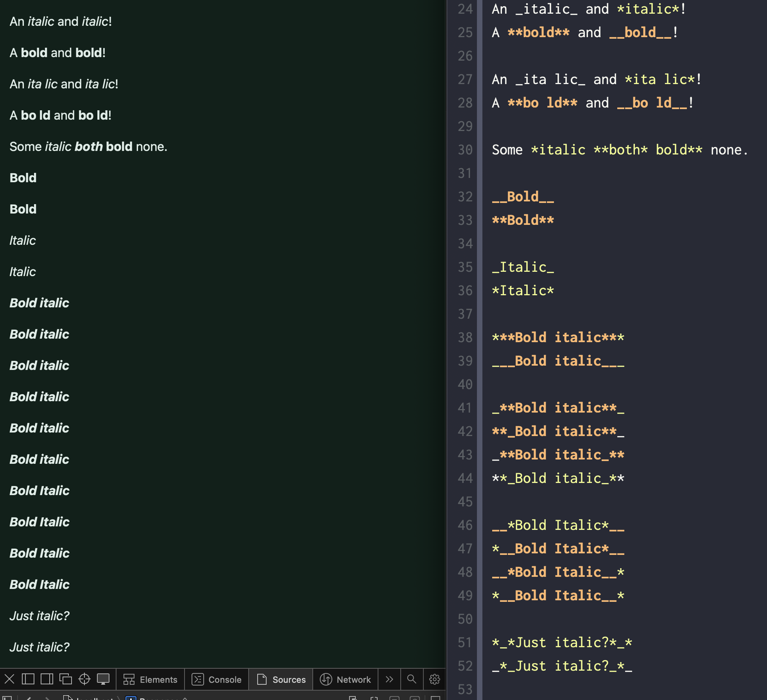Click editor line number 38 in the gutter
Image resolution: width=767 pixels, height=700 pixels.
point(465,337)
